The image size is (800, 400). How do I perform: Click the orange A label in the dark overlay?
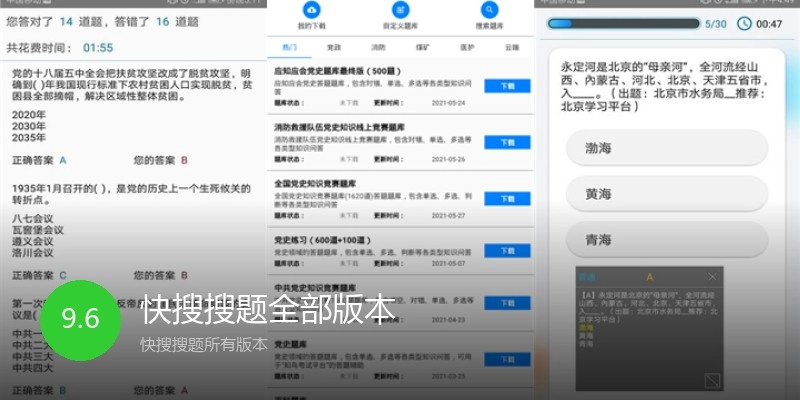(649, 278)
